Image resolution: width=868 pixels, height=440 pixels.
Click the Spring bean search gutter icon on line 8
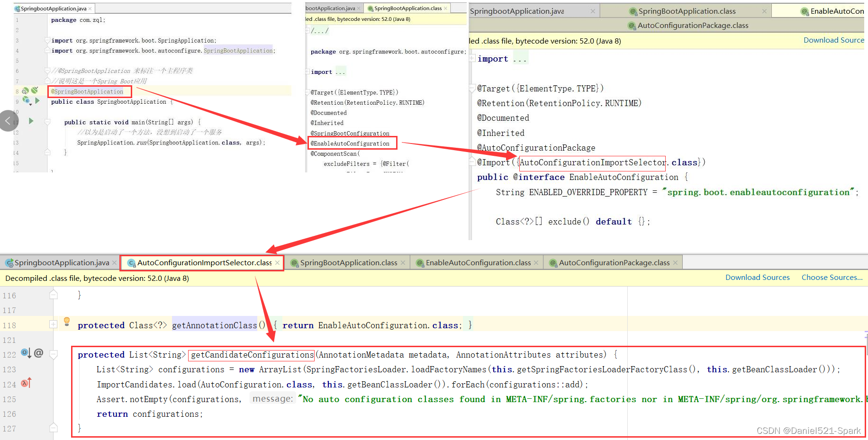(25, 91)
